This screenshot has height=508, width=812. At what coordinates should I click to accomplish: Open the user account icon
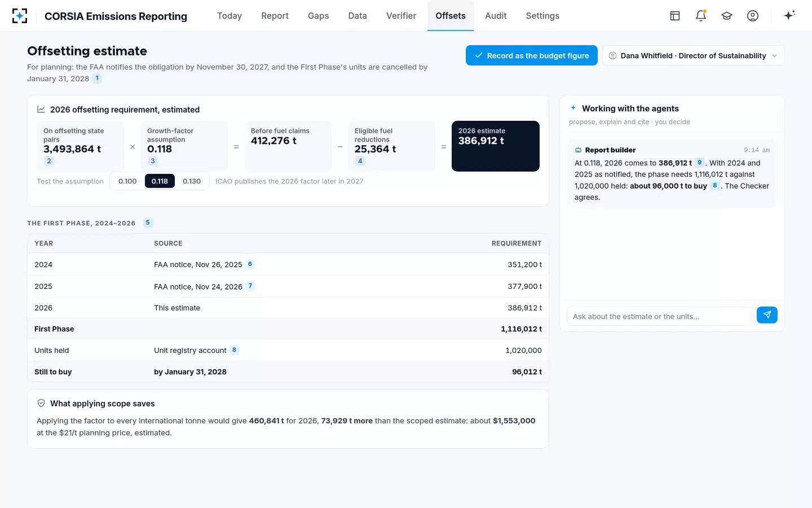[753, 16]
